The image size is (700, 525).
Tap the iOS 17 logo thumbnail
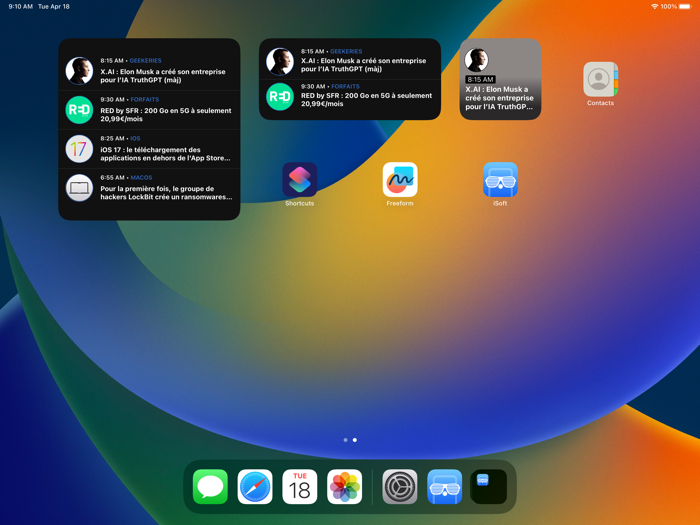pyautogui.click(x=79, y=149)
